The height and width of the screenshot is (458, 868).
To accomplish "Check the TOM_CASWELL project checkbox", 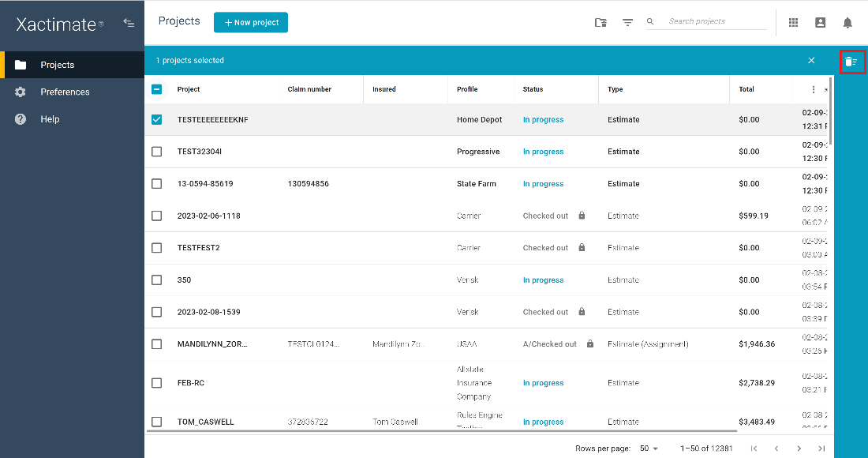I will (x=157, y=422).
